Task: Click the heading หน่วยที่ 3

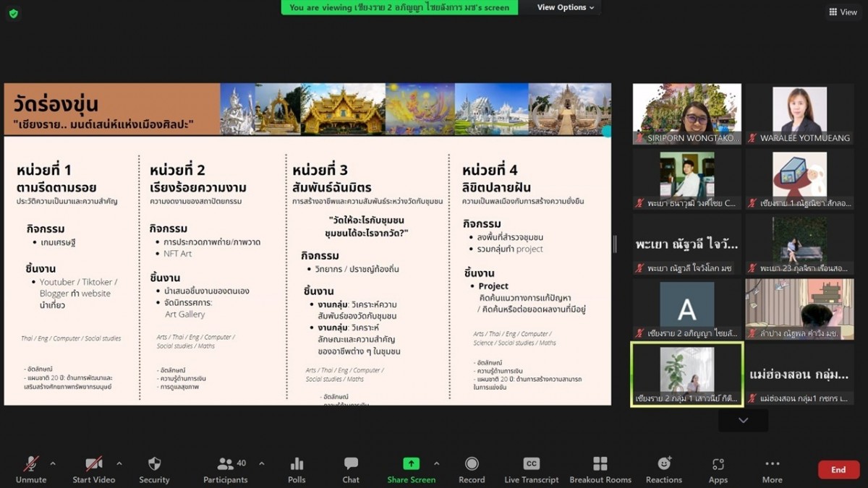Action: point(320,171)
